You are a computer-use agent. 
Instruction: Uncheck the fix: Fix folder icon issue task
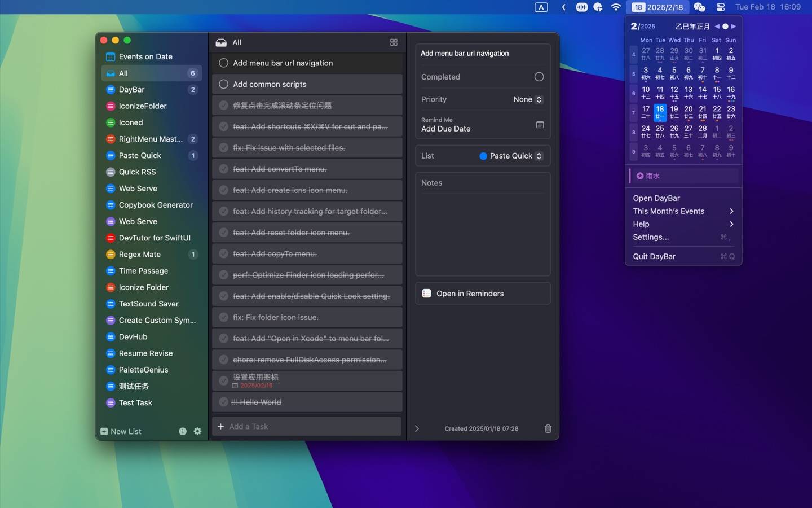pyautogui.click(x=223, y=317)
